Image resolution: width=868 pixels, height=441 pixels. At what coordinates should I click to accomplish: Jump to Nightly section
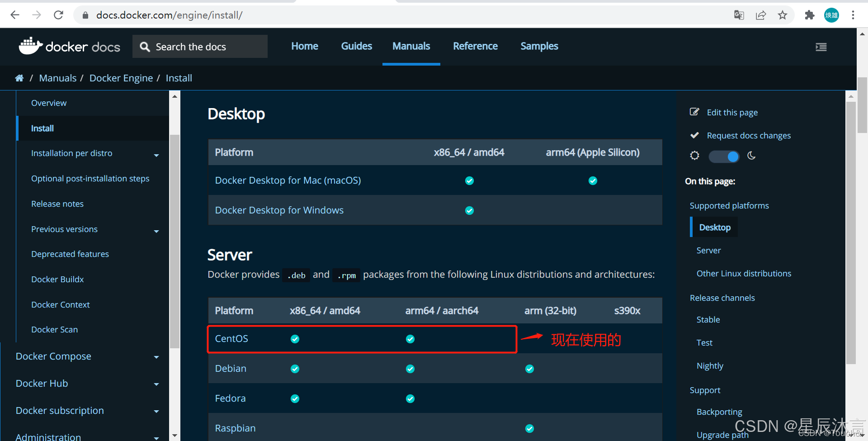point(710,366)
